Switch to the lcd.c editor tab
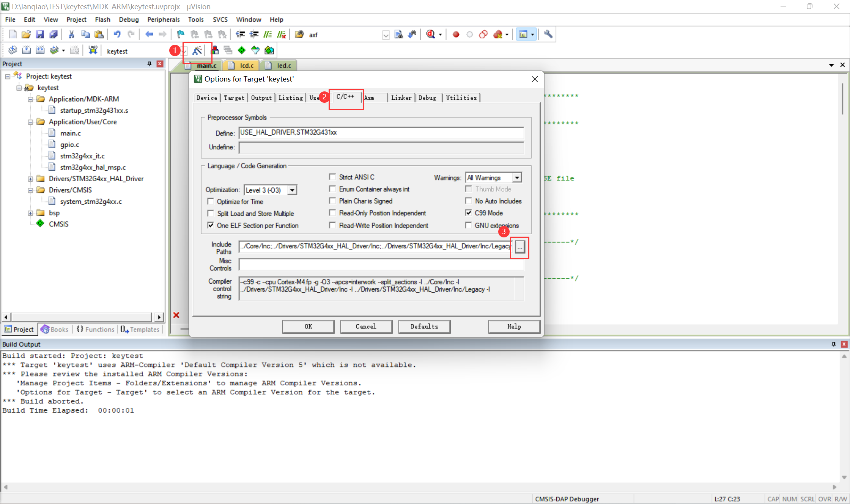850x504 pixels. [x=241, y=65]
